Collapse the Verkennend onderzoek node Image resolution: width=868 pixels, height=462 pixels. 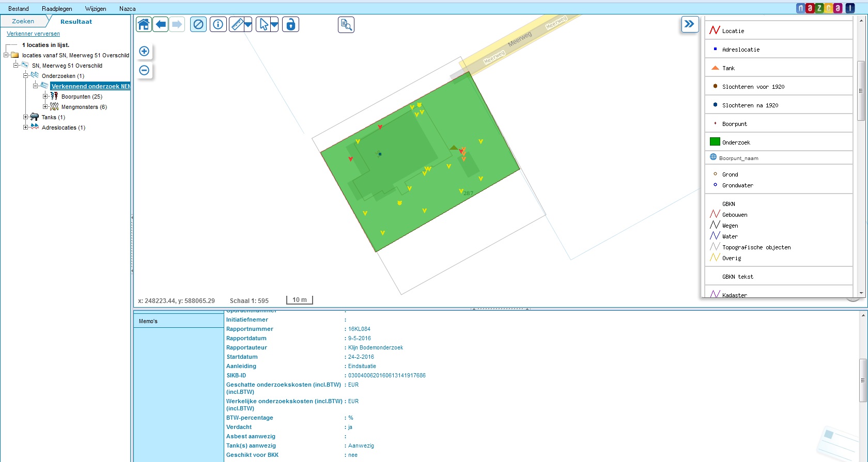tap(36, 86)
